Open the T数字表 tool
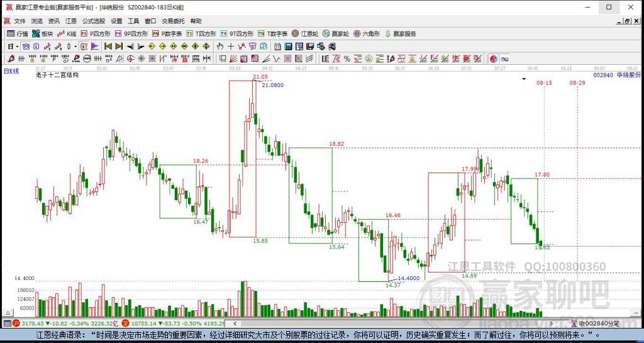The width and height of the screenshot is (644, 343). (x=272, y=34)
